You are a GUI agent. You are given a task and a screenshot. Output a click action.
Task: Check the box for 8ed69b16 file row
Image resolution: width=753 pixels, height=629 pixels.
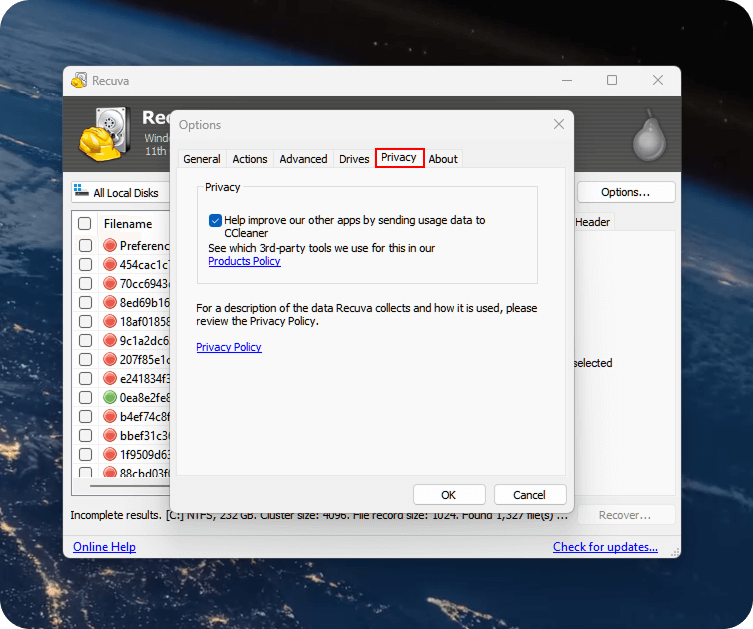[x=85, y=302]
